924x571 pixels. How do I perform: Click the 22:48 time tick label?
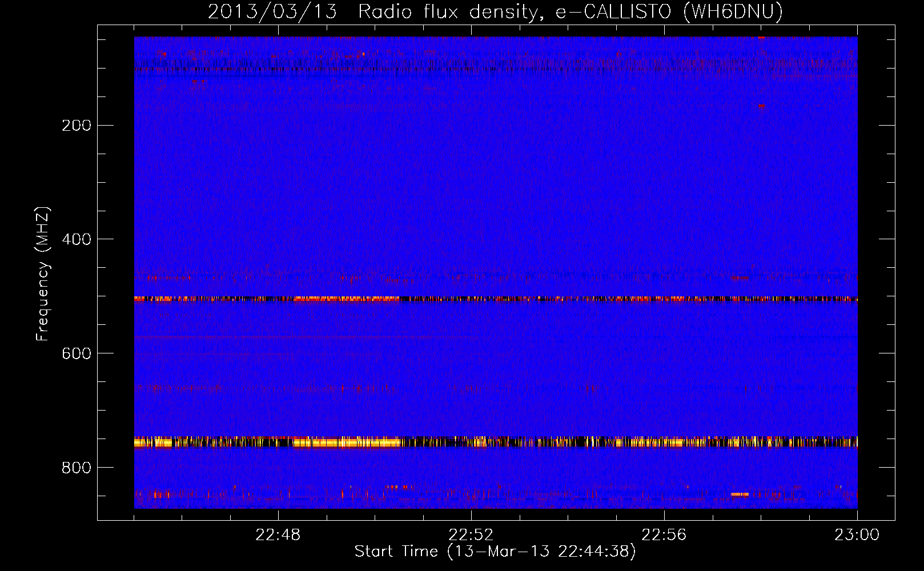[278, 535]
